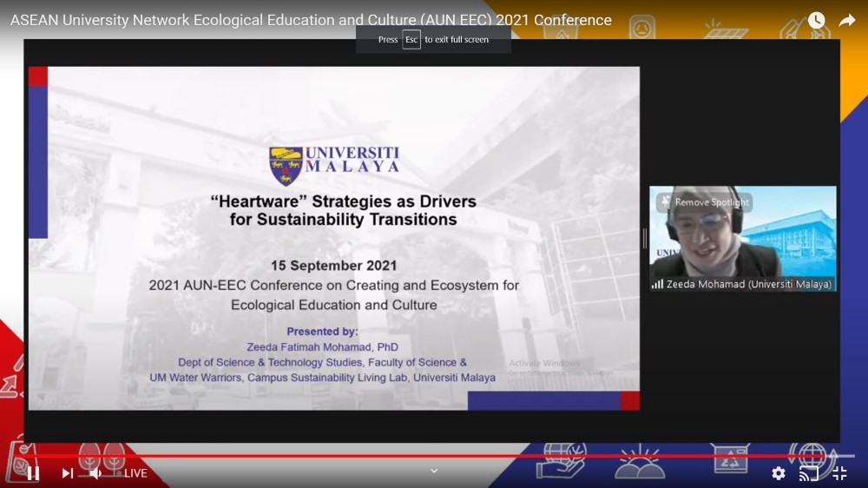This screenshot has height=488, width=868.
Task: Click the panel divider handle beside slide
Action: [644, 238]
